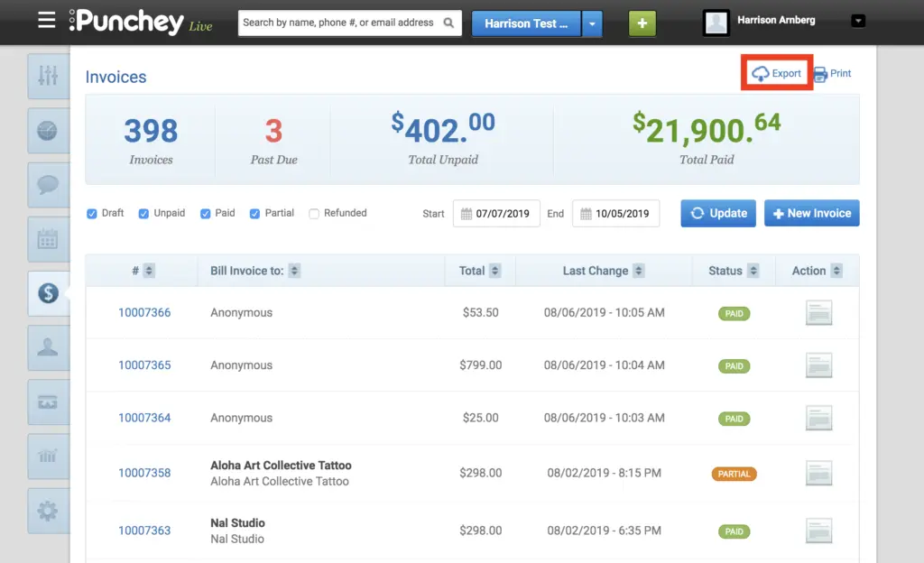The image size is (924, 563).
Task: Click the End date field
Action: point(615,214)
